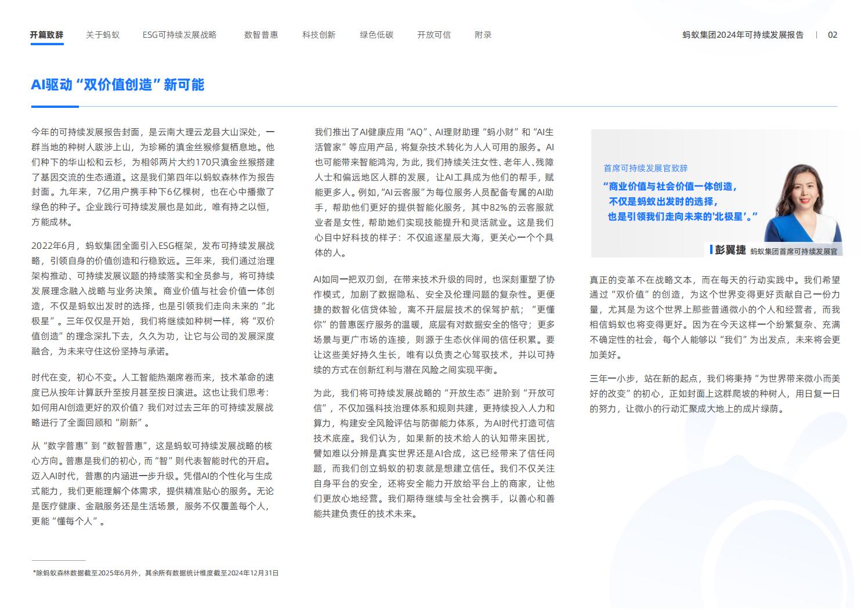Image resolution: width=868 pixels, height=609 pixels.
Task: Click paragraph starting 为此，我们将可持续发展战略
Action: click(435, 453)
